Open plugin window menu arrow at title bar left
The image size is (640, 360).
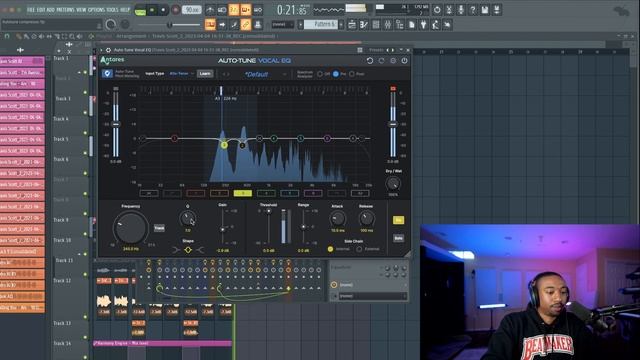[101, 50]
